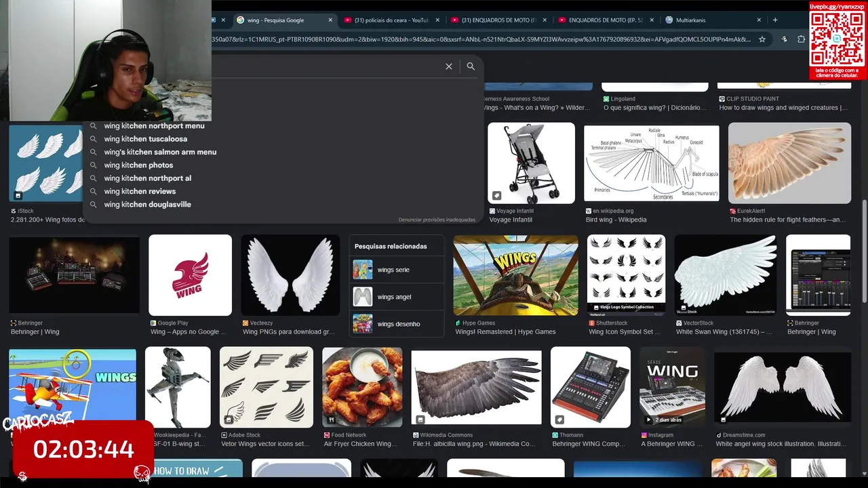Open the extensions puzzle icon in toolbar
Image resolution: width=868 pixels, height=488 pixels.
[801, 39]
